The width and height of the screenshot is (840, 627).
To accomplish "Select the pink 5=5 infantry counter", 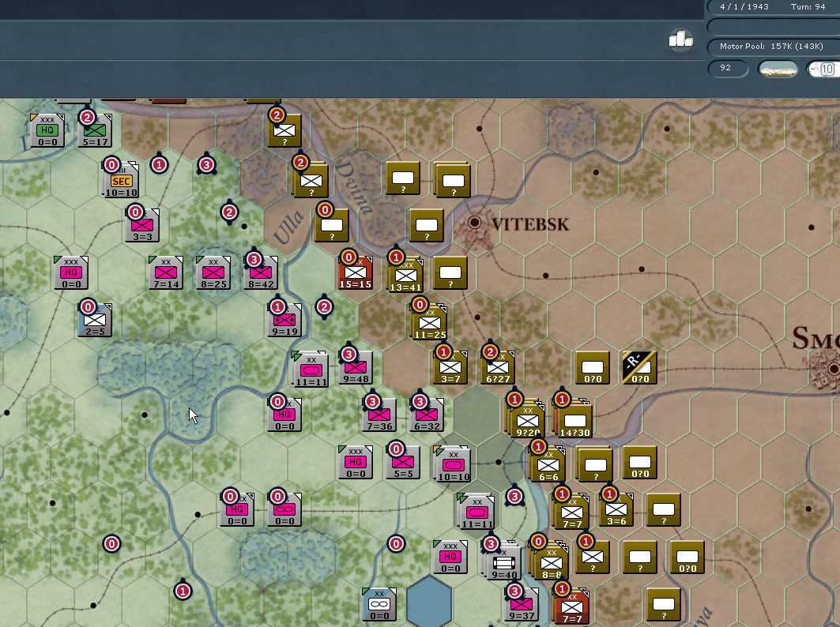I will (403, 463).
